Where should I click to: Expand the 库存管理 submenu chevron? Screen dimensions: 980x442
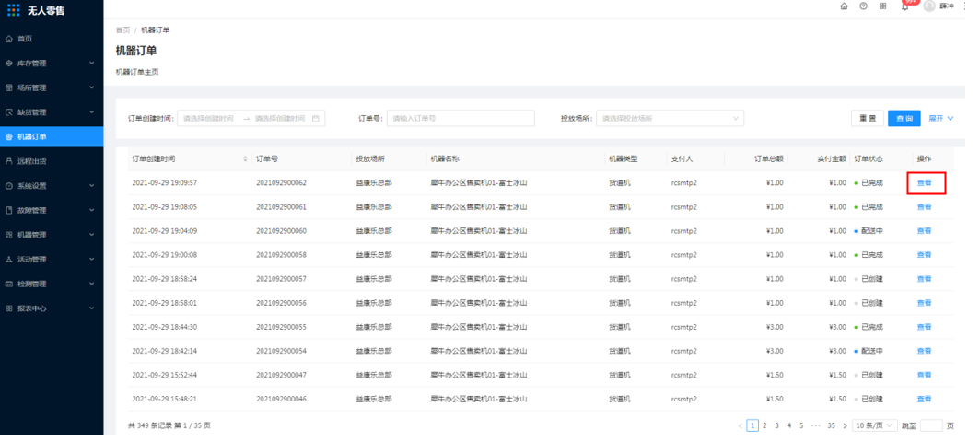[92, 64]
